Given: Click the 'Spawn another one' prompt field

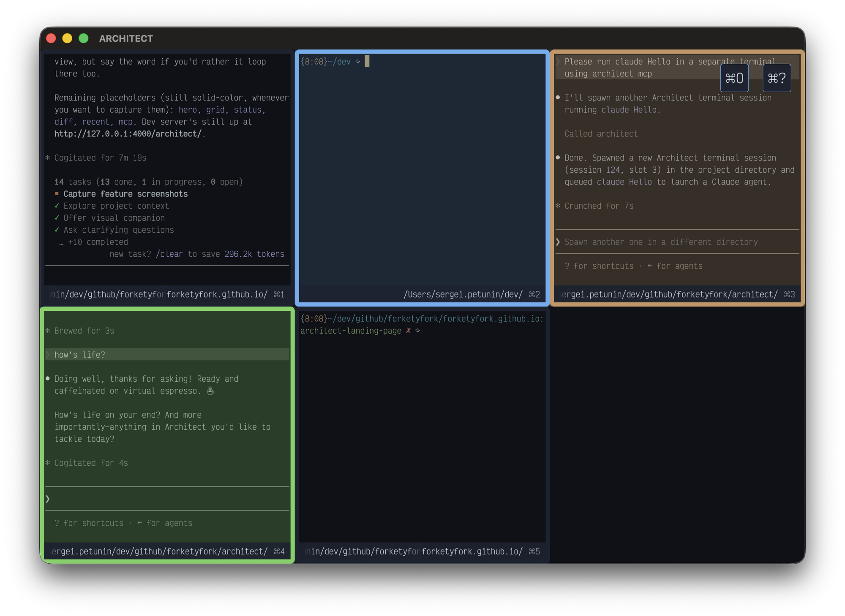Looking at the screenshot, I should [677, 242].
